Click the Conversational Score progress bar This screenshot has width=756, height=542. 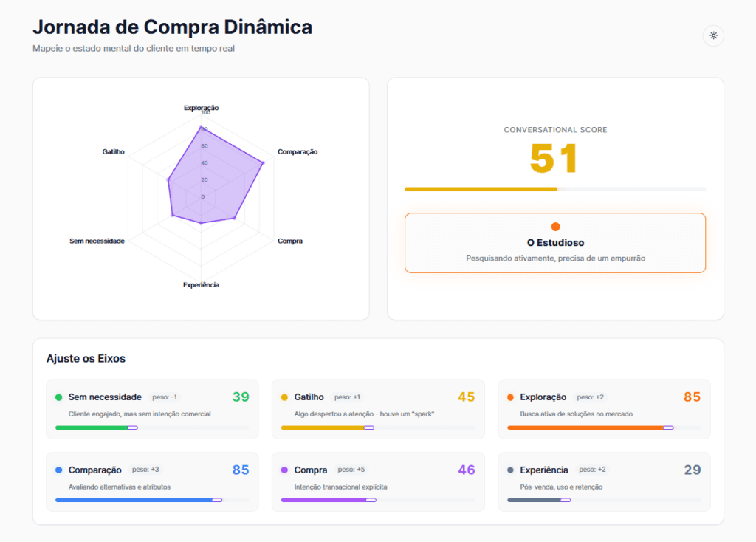(555, 189)
